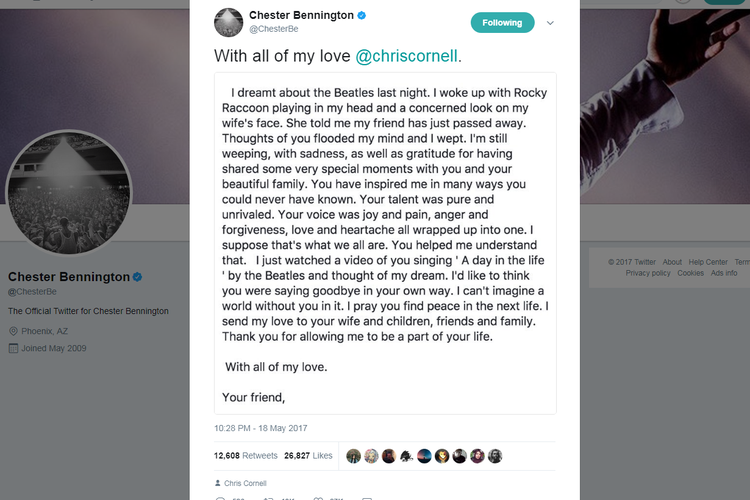Open the tweet author's small avatar
This screenshot has height=500, width=750.
click(x=229, y=22)
